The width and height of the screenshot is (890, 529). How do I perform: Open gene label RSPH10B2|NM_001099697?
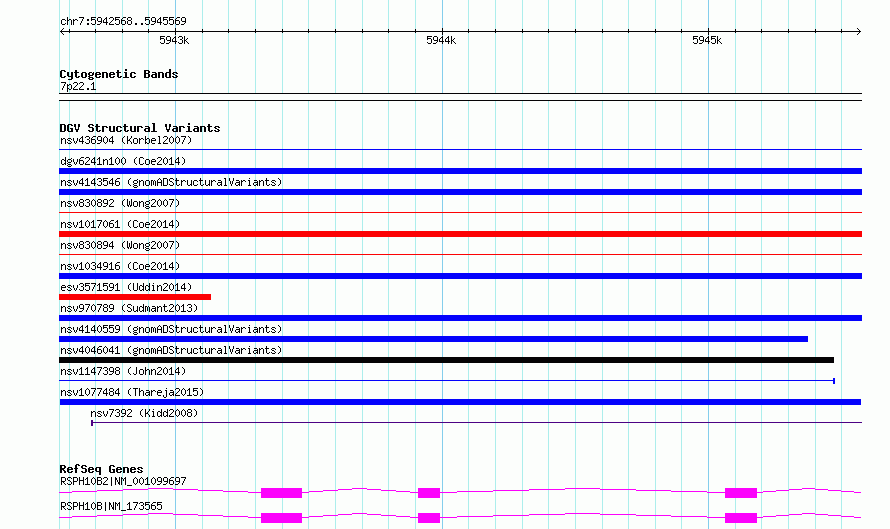123,481
